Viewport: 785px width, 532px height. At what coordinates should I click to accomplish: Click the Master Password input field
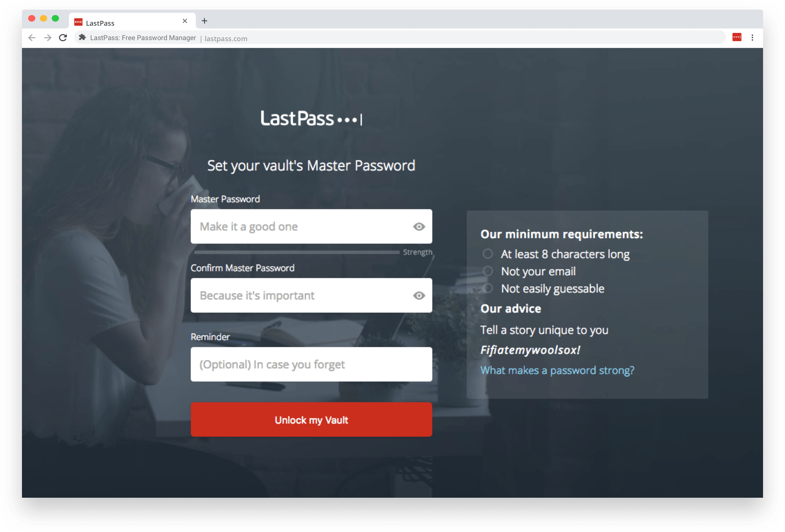pyautogui.click(x=312, y=226)
